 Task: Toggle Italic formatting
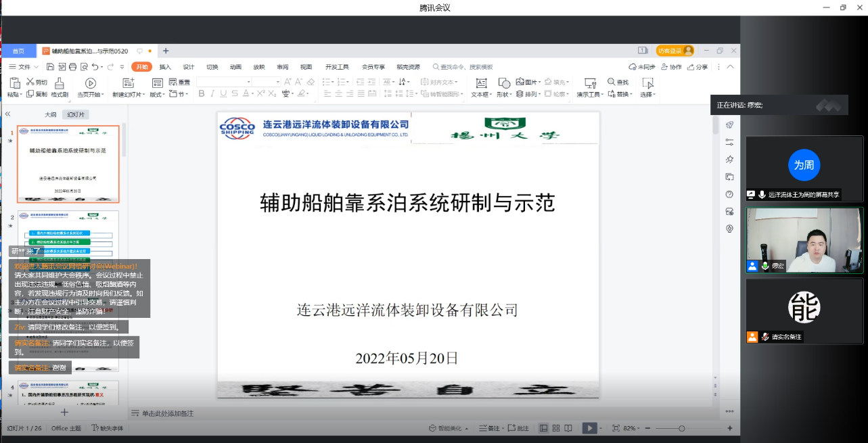[x=213, y=94]
